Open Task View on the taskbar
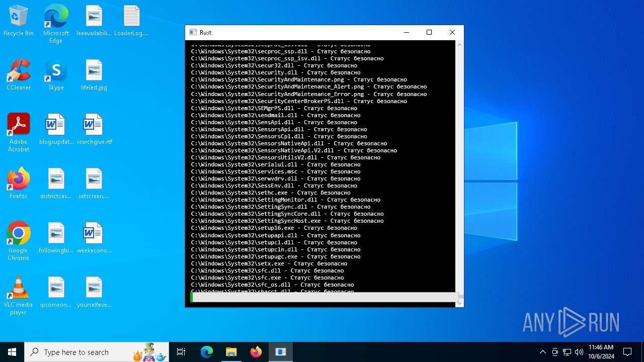 coord(181,352)
